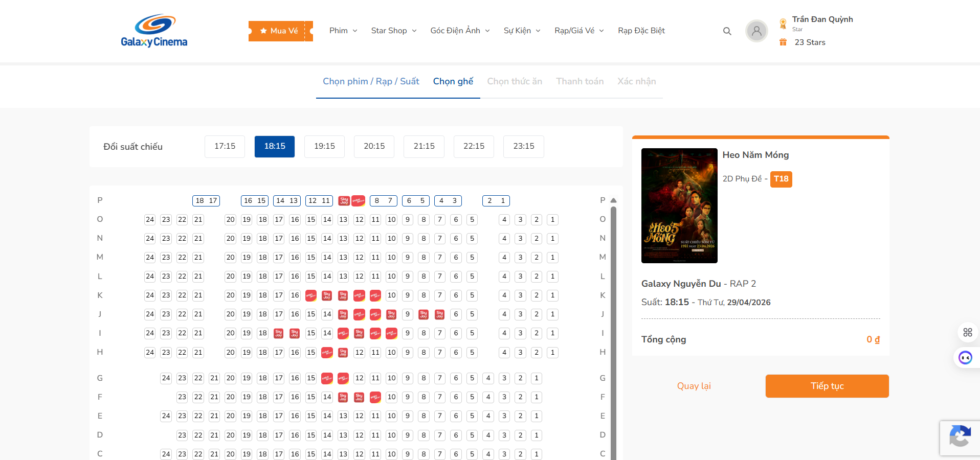Switch showtime to 21:15
980x460 pixels.
pos(424,147)
